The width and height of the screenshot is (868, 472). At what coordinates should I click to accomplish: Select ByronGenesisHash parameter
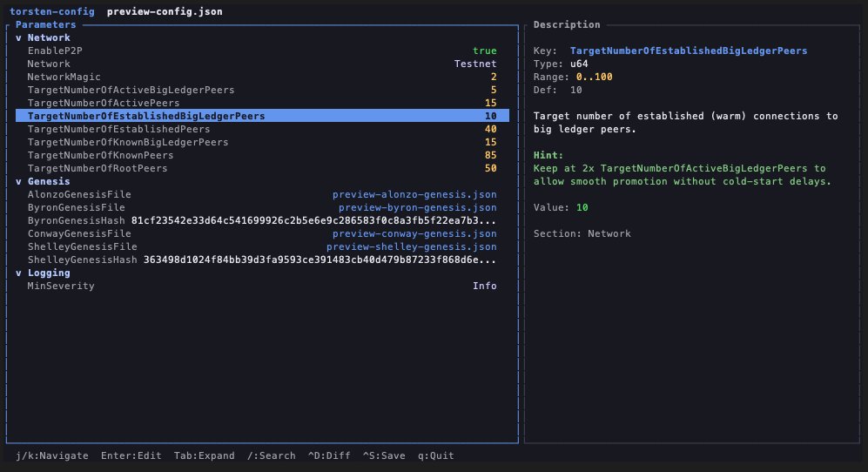262,220
